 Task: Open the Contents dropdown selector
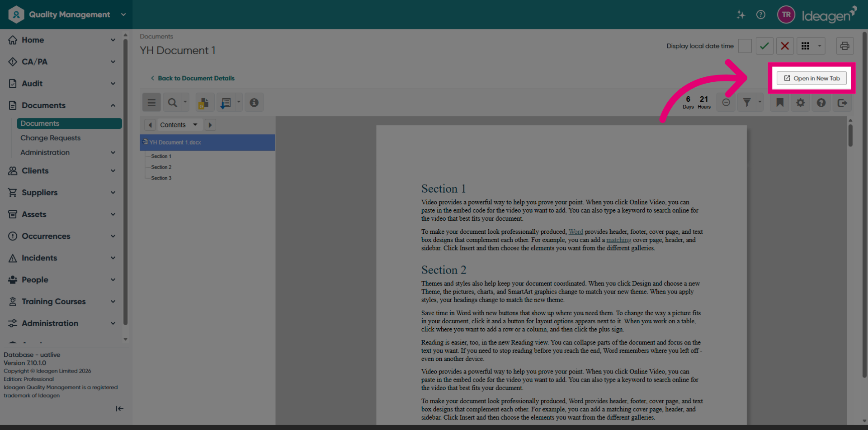click(x=179, y=125)
